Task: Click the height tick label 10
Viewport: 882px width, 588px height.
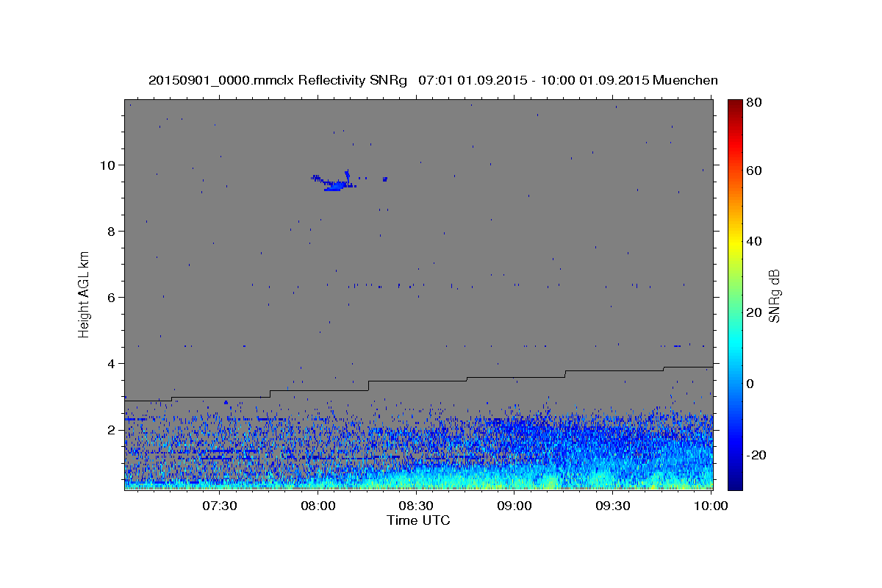Action: (x=108, y=165)
